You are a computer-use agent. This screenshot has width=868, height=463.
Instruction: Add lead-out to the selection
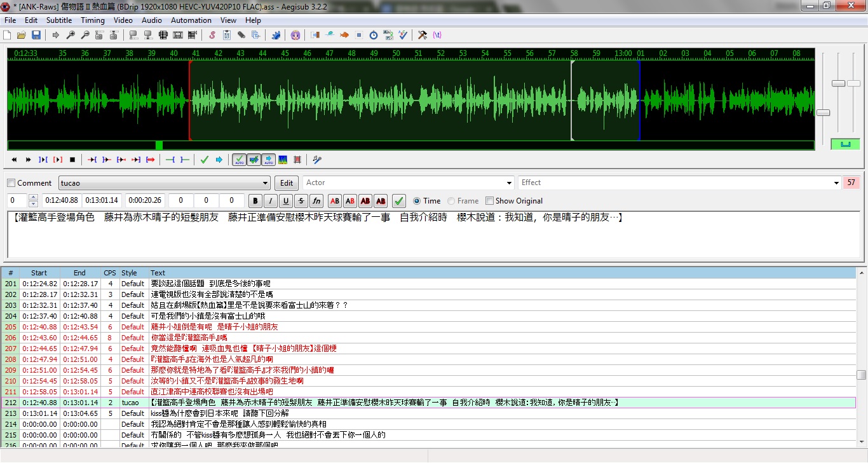click(x=185, y=160)
